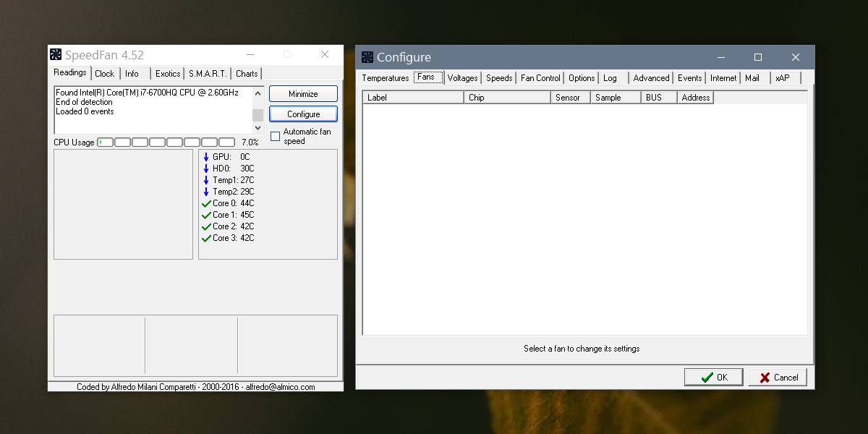
Task: Switch to the Clock tab
Action: (x=105, y=74)
